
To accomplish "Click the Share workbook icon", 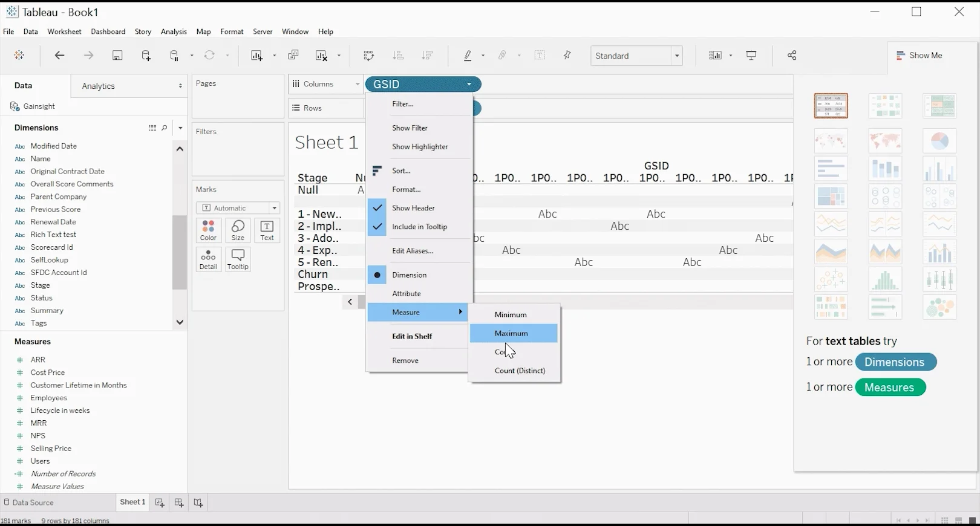I will click(x=792, y=56).
